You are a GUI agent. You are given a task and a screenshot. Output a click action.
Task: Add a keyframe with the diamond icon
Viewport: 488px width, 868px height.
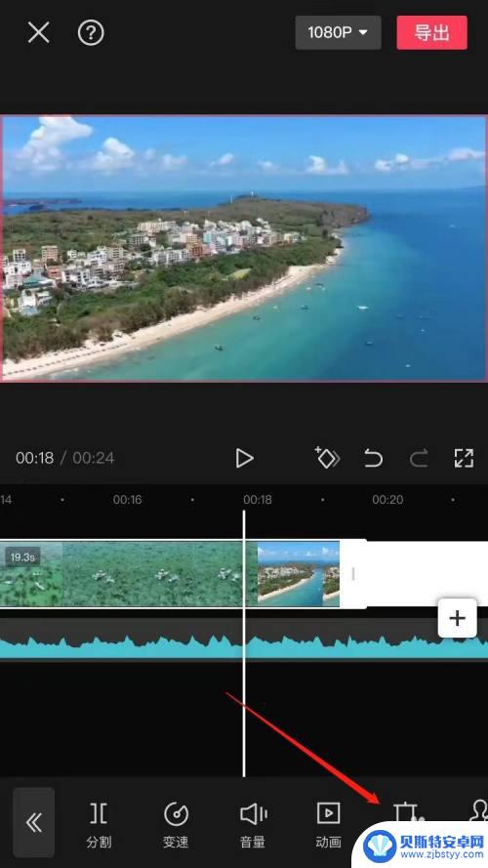[x=327, y=458]
